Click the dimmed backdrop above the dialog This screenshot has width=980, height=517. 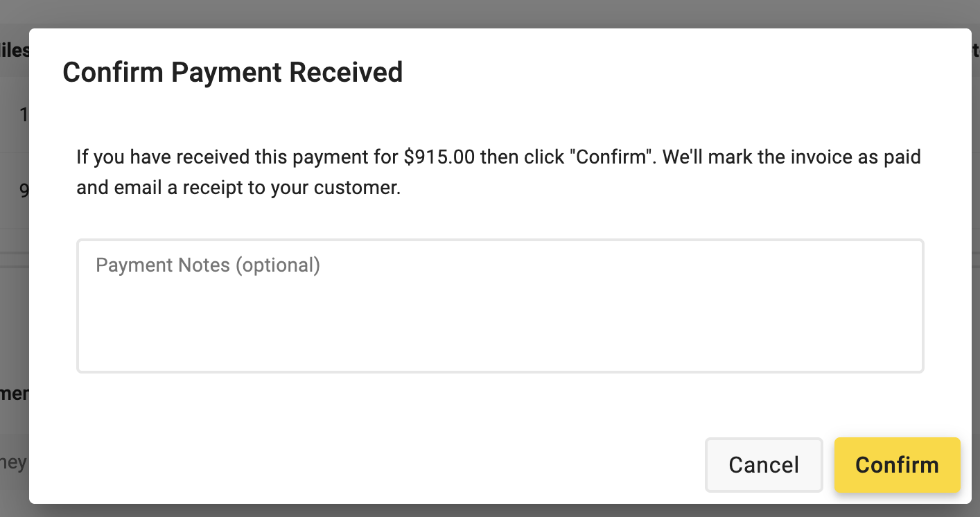(x=490, y=13)
